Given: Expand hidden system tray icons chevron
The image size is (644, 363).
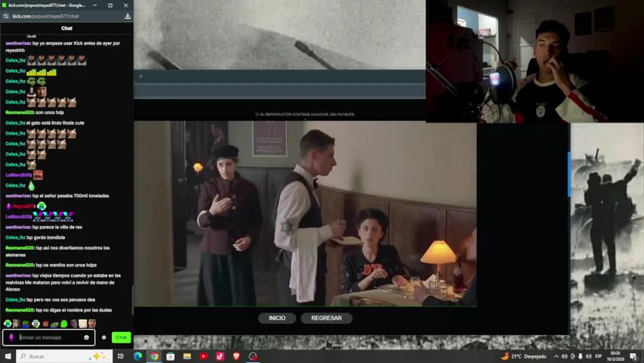Looking at the screenshot, I should click(x=556, y=356).
